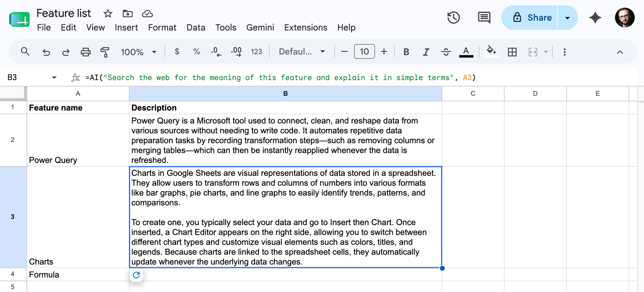Viewport: 644px width, 292px height.
Task: Open the File menu
Action: coord(44,28)
